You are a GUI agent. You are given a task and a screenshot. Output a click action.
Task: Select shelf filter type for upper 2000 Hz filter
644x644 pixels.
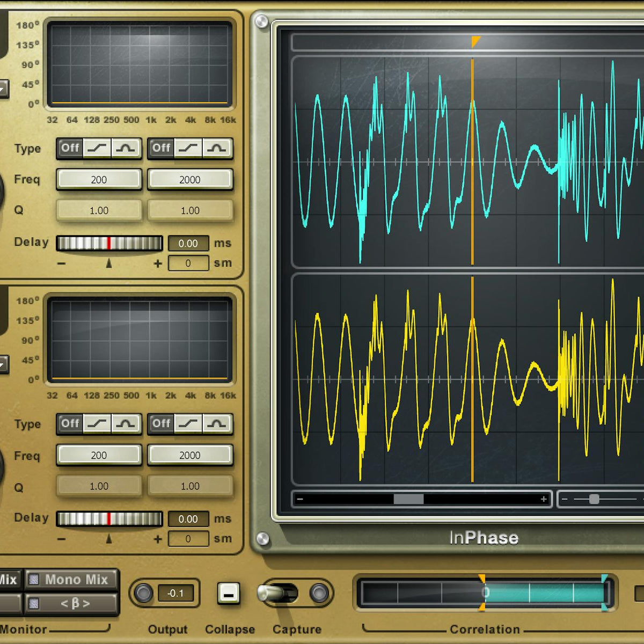(x=188, y=148)
